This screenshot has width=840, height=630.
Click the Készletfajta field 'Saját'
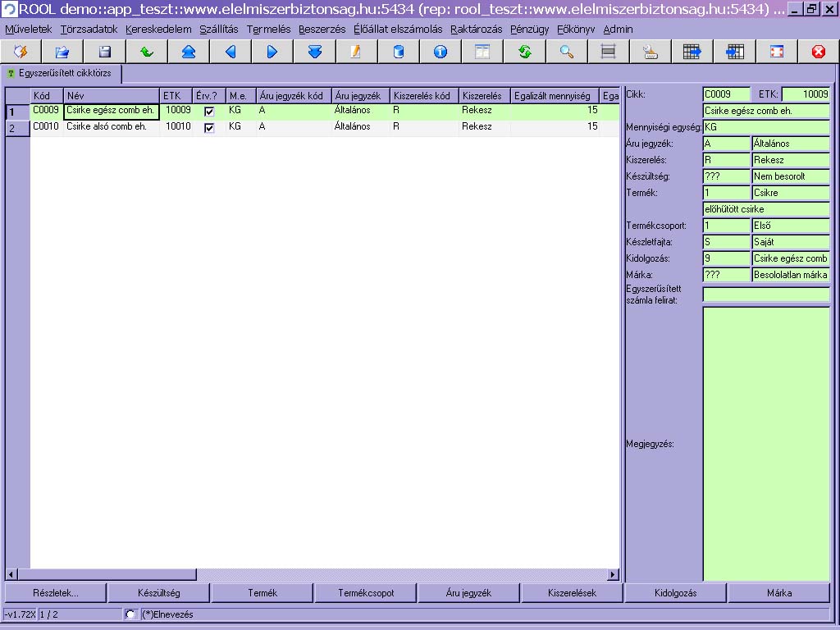point(791,242)
